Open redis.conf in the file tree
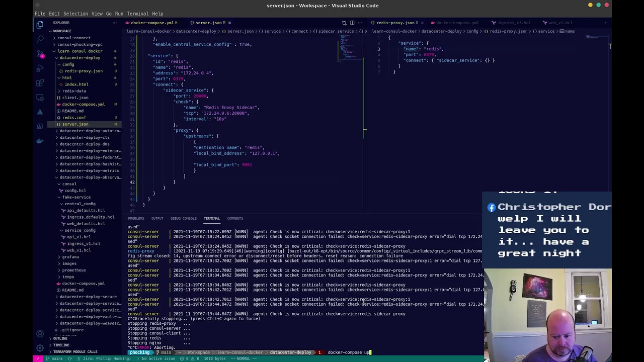This screenshot has height=362, width=644. click(74, 118)
